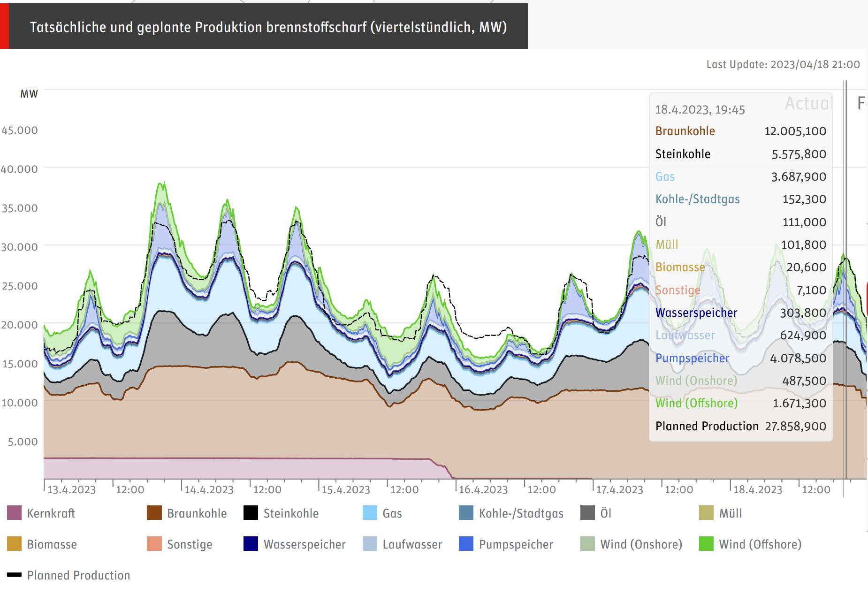Toggle the Braunkohle legend entry

coord(187,513)
